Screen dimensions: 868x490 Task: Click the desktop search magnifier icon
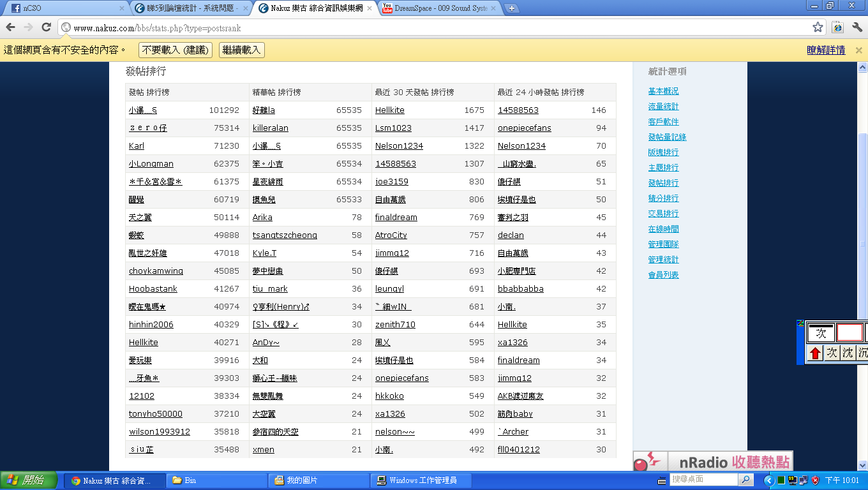click(745, 480)
